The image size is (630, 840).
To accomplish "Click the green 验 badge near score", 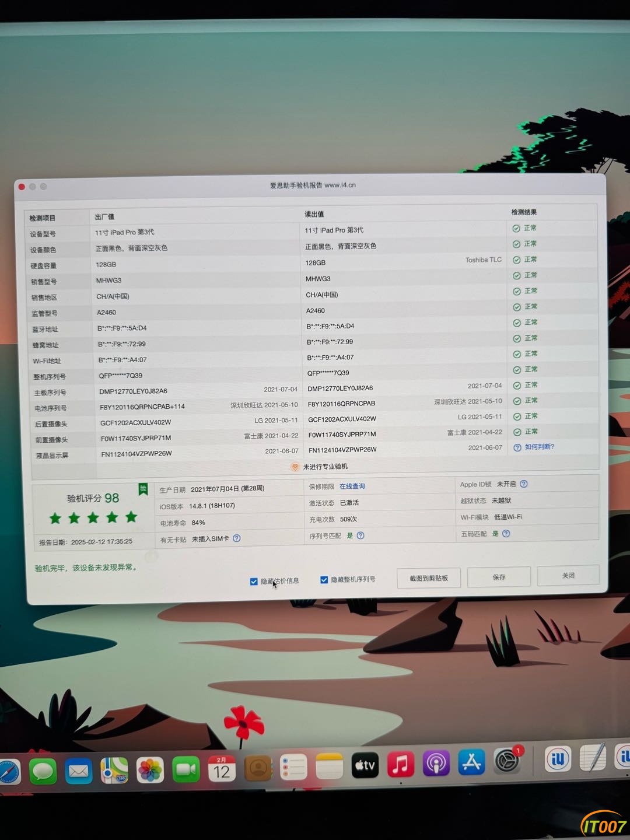I will 143,489.
